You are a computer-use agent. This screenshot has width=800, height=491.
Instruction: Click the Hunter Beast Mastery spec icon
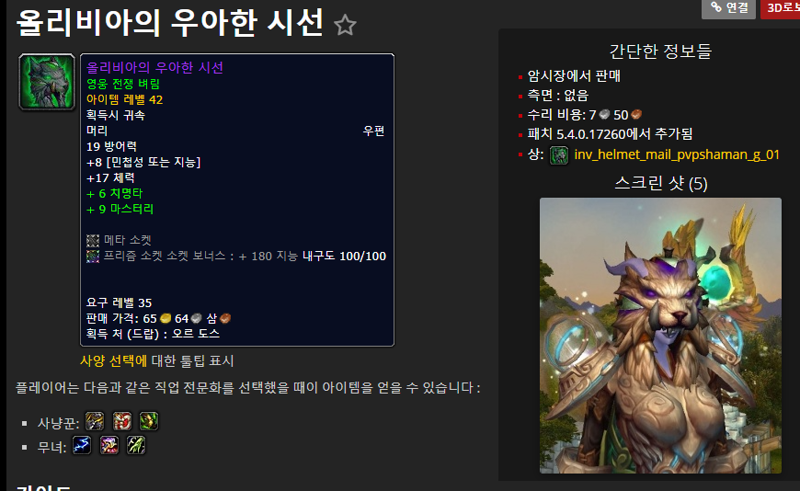coord(95,422)
